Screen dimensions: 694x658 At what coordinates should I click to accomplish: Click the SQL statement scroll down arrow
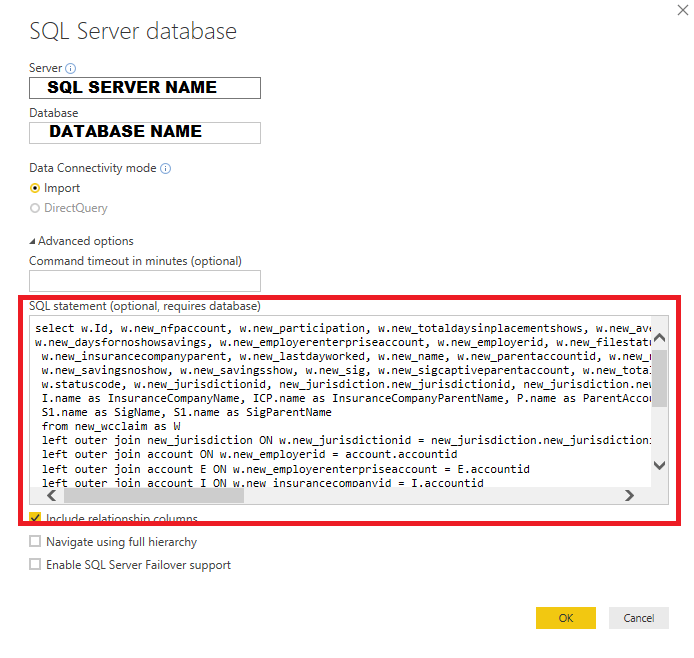[x=659, y=465]
